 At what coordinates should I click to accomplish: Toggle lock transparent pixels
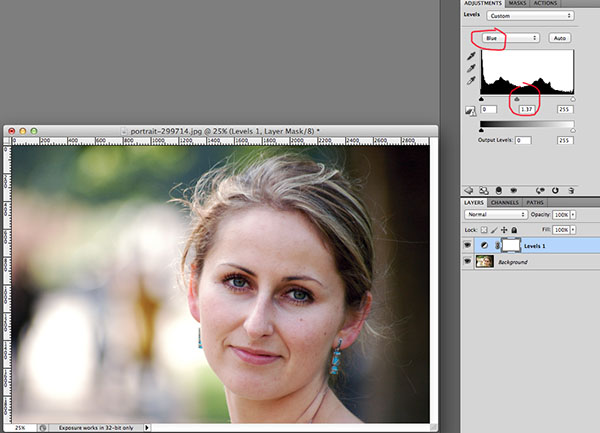point(484,230)
